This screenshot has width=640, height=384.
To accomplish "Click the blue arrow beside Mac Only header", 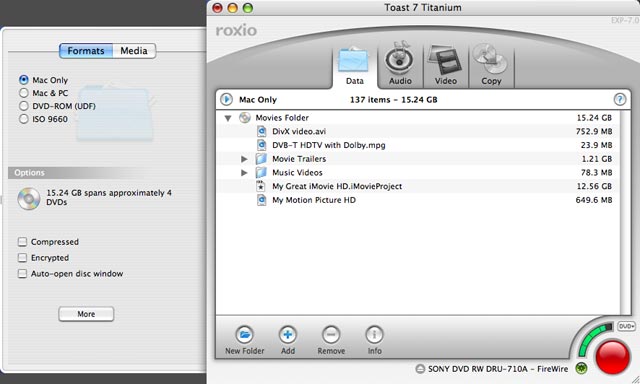I will tap(226, 99).
